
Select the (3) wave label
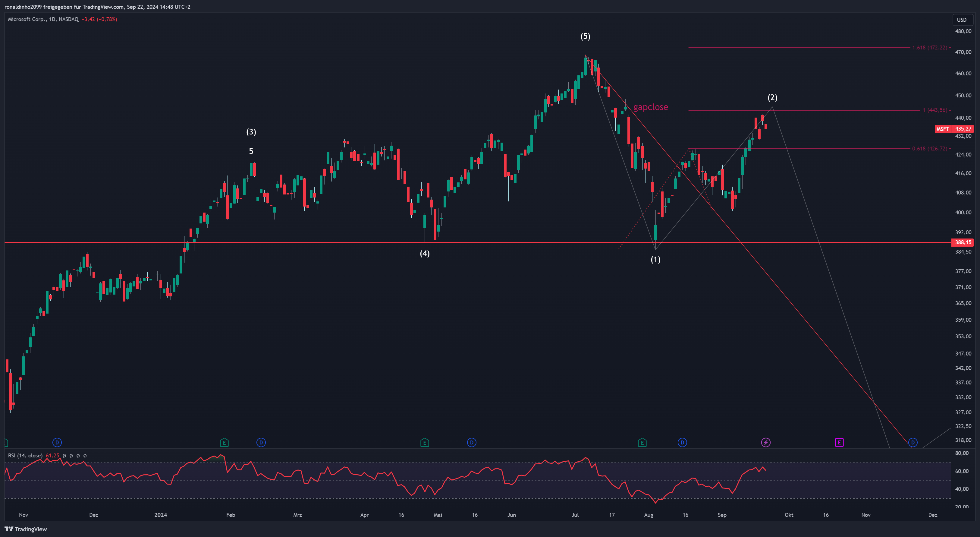tap(251, 132)
